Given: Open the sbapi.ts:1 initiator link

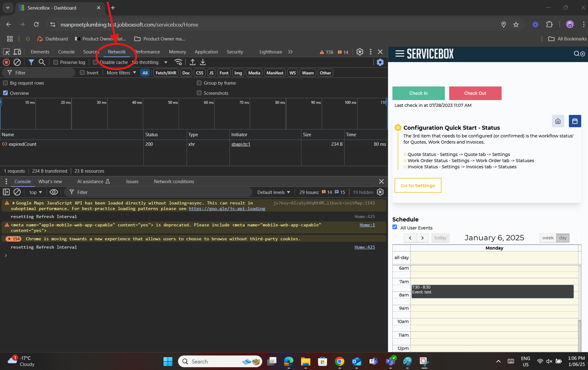Looking at the screenshot, I should 241,144.
